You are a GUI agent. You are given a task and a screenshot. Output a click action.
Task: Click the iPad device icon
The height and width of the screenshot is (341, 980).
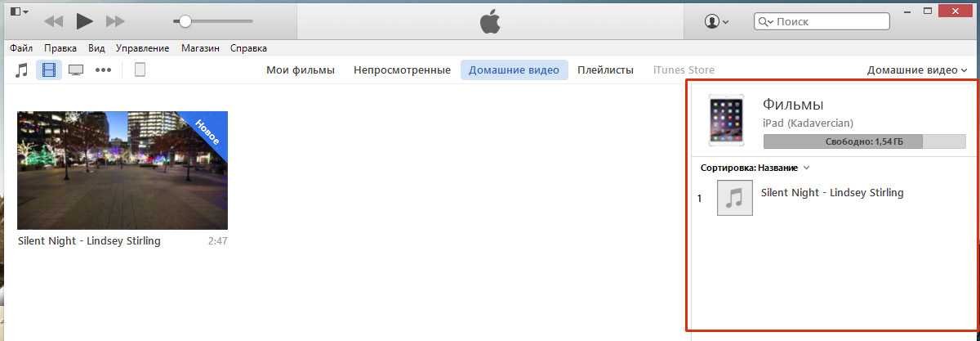coord(140,70)
